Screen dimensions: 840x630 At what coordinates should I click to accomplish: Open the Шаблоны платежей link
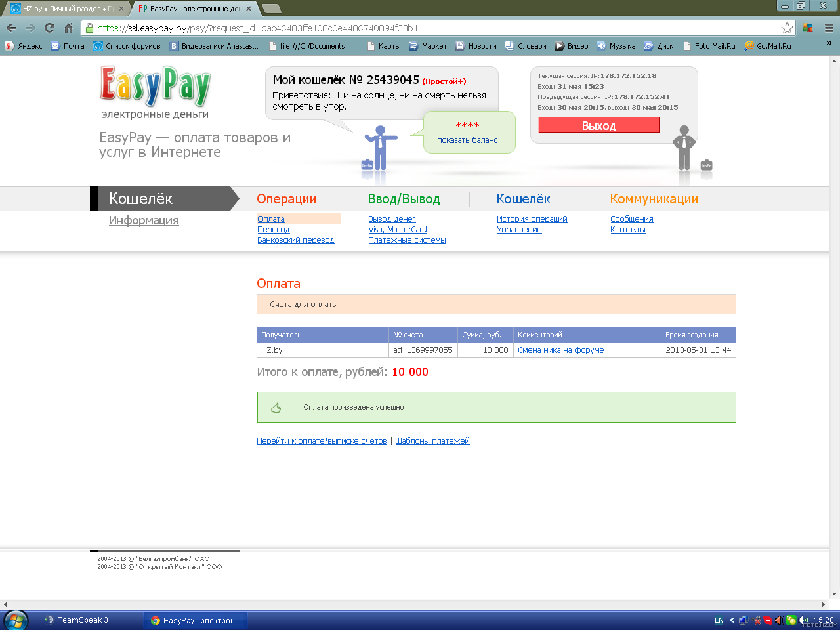pos(432,441)
